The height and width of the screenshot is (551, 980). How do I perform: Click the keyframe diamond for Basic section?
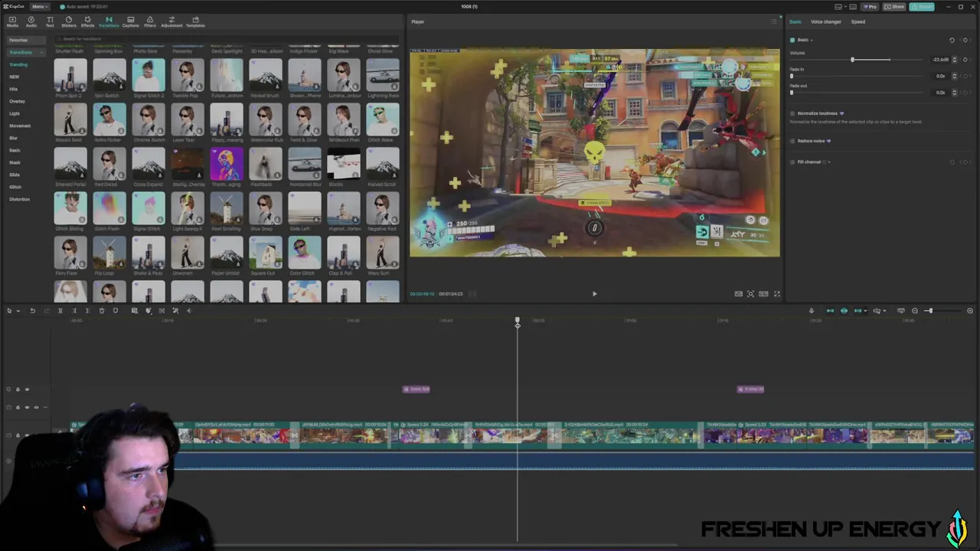[x=965, y=40]
